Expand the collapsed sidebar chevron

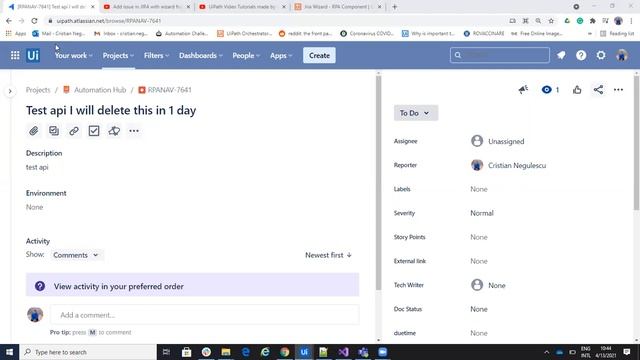point(10,91)
